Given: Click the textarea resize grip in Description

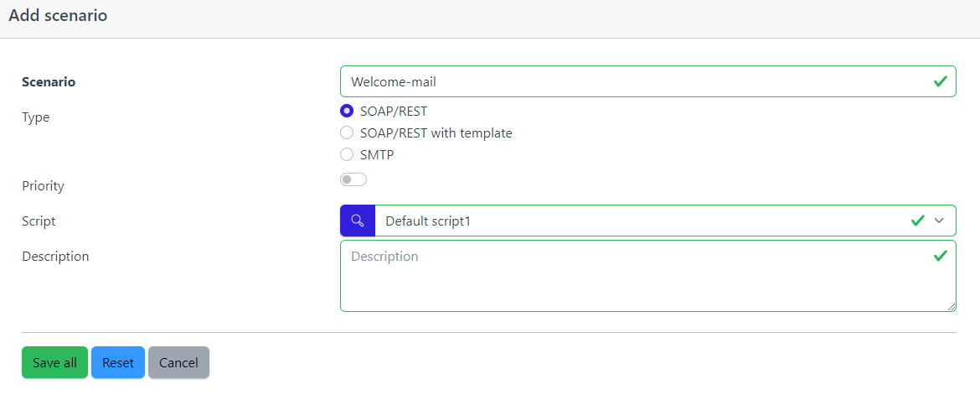Looking at the screenshot, I should pos(952,307).
